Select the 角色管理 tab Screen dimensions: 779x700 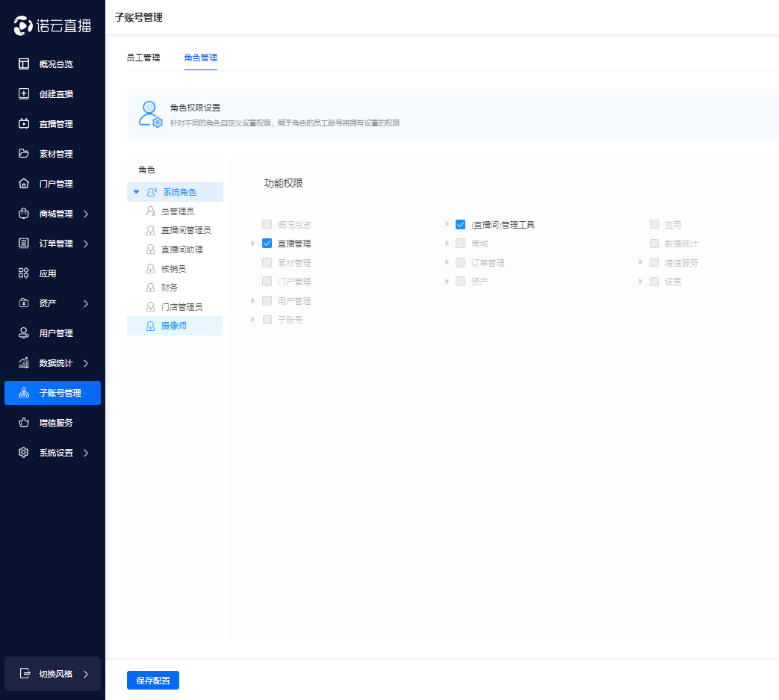tap(200, 58)
